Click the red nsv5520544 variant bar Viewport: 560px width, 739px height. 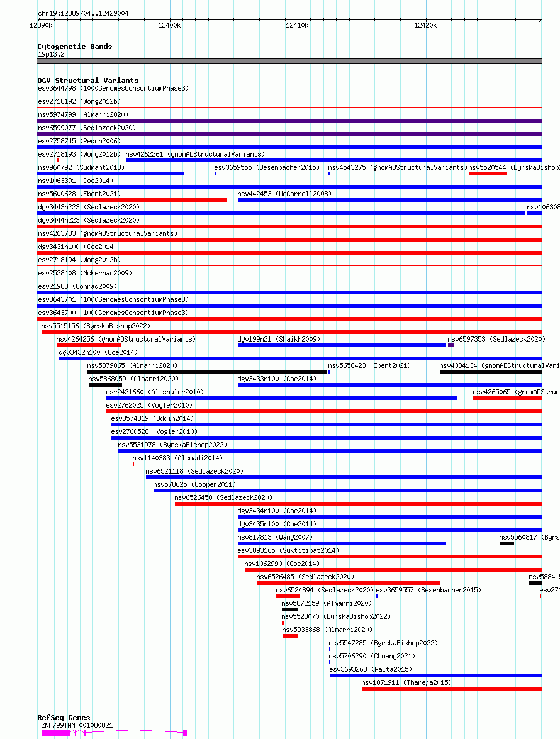click(488, 174)
